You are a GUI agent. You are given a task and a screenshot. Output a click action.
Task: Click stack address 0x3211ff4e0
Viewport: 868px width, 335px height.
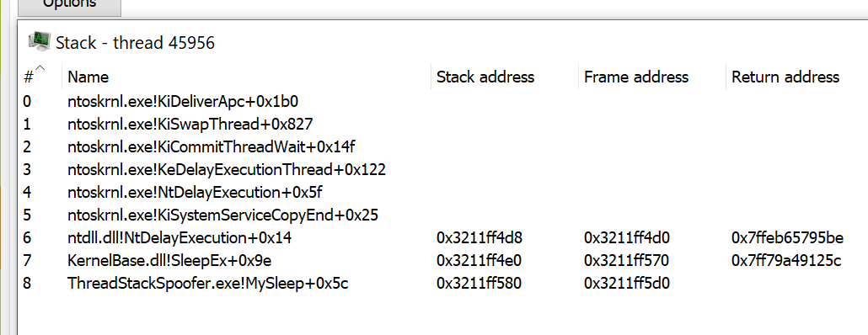(x=480, y=260)
